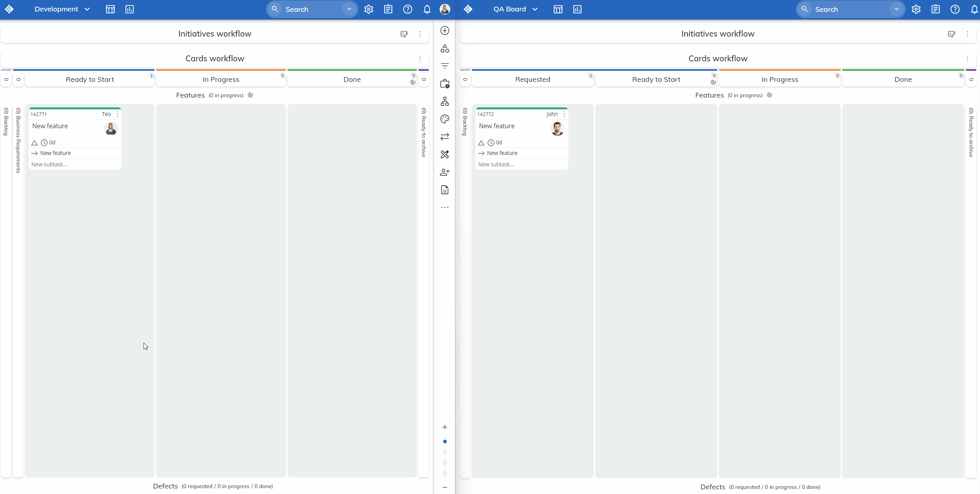Open analytics chart icon on Development board
This screenshot has width=980, height=494.
coord(129,9)
